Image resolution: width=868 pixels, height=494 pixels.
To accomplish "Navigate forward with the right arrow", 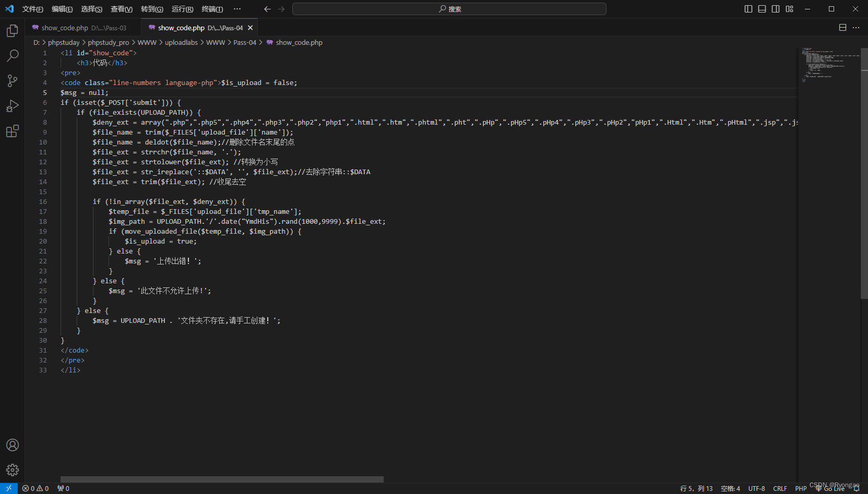I will [x=281, y=9].
